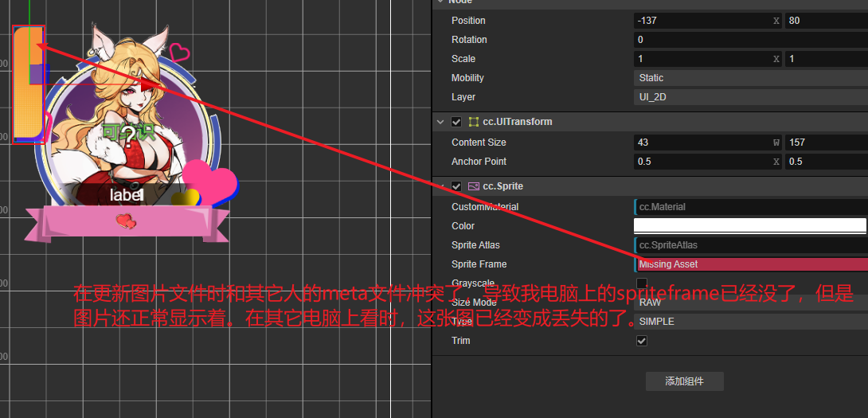Collapse the cc.UITransform component section
This screenshot has height=418, width=868.
(440, 122)
